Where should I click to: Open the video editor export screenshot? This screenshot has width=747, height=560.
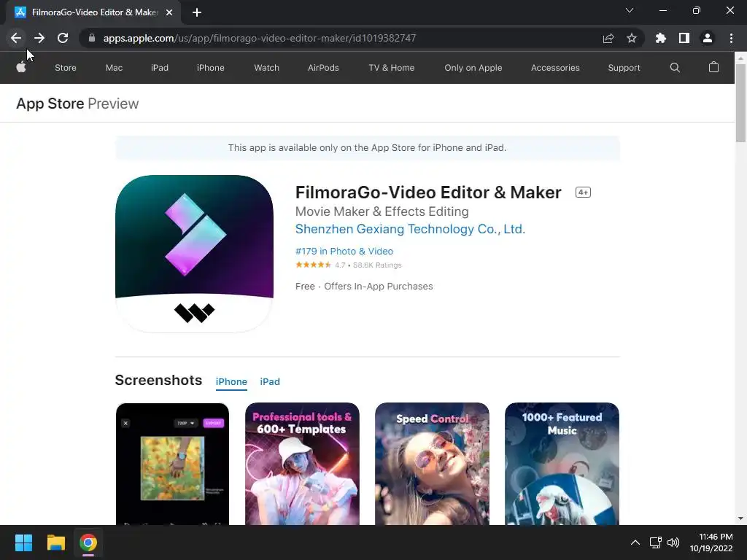pos(172,464)
